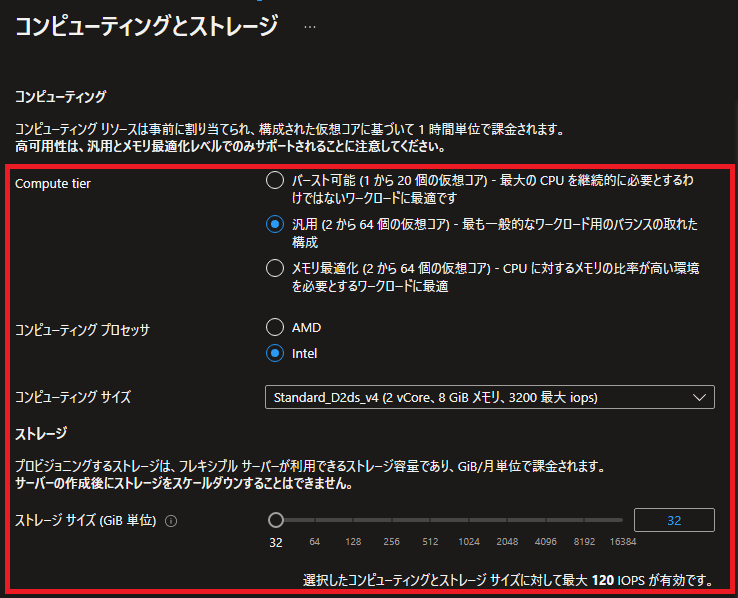Viewport: 738px width, 598px height.
Task: Click the 2048 mark on storage slider
Action: (507, 542)
